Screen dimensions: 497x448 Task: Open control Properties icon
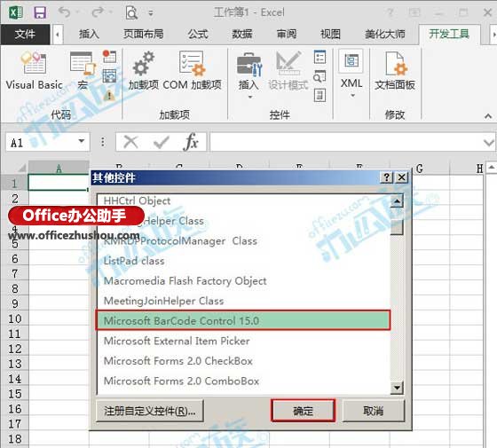point(319,58)
